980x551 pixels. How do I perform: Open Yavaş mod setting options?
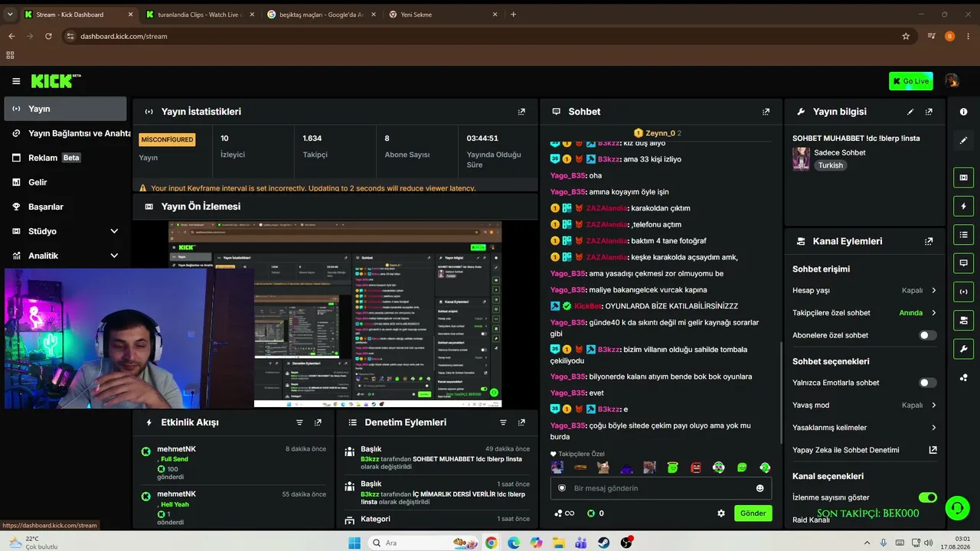tap(864, 406)
